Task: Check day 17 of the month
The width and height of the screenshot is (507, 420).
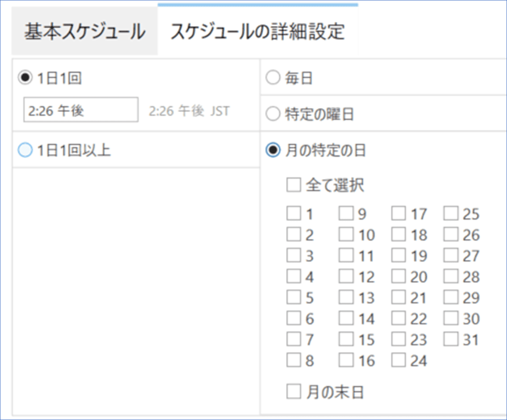Action: click(x=398, y=214)
